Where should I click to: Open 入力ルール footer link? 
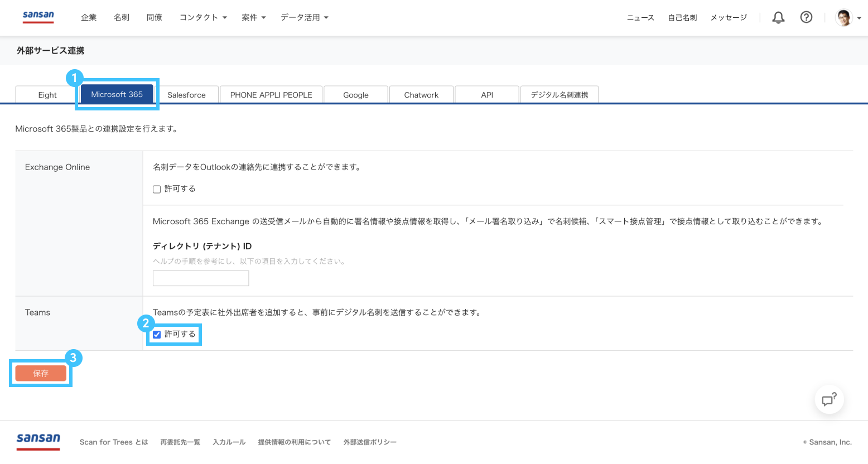tap(229, 442)
